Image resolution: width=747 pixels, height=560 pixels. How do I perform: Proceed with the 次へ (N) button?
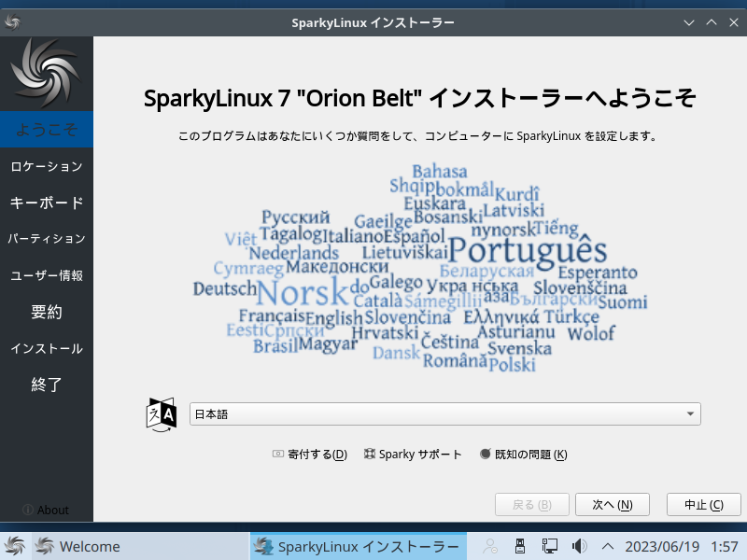click(613, 504)
